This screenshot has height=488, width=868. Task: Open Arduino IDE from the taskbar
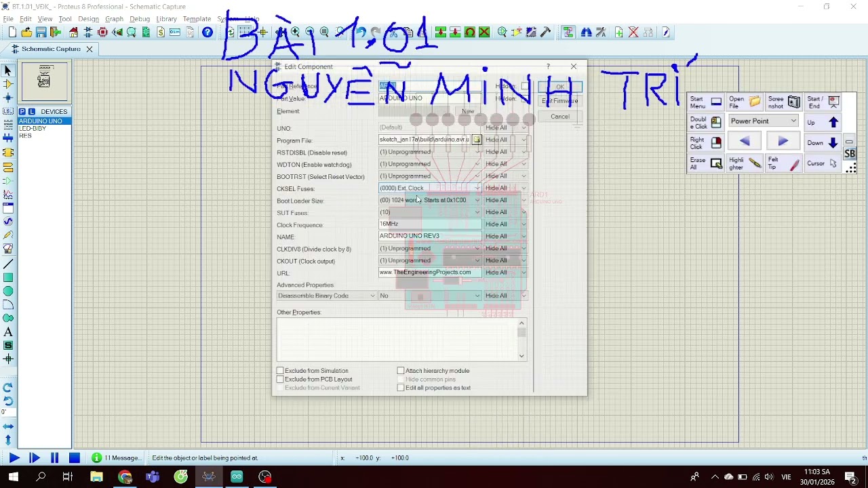coord(237,477)
